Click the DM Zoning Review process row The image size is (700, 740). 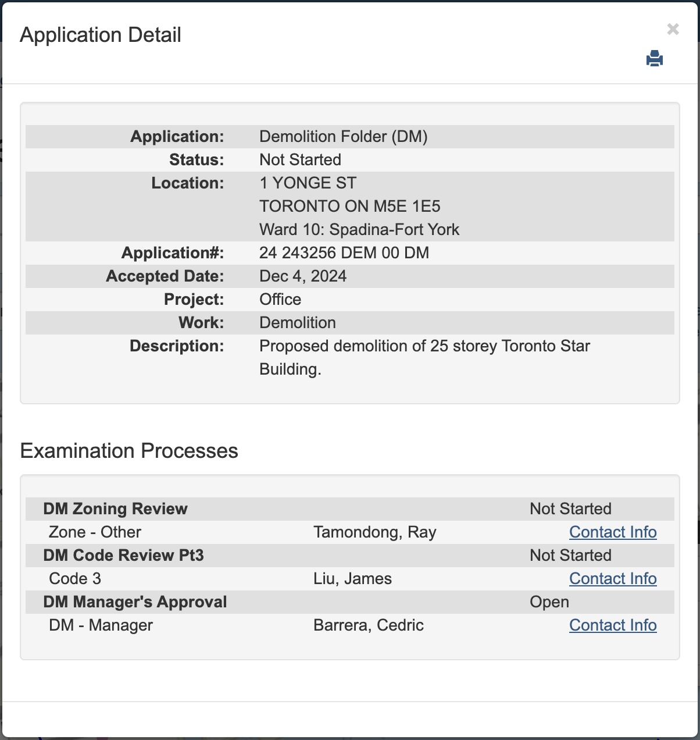pyautogui.click(x=115, y=509)
